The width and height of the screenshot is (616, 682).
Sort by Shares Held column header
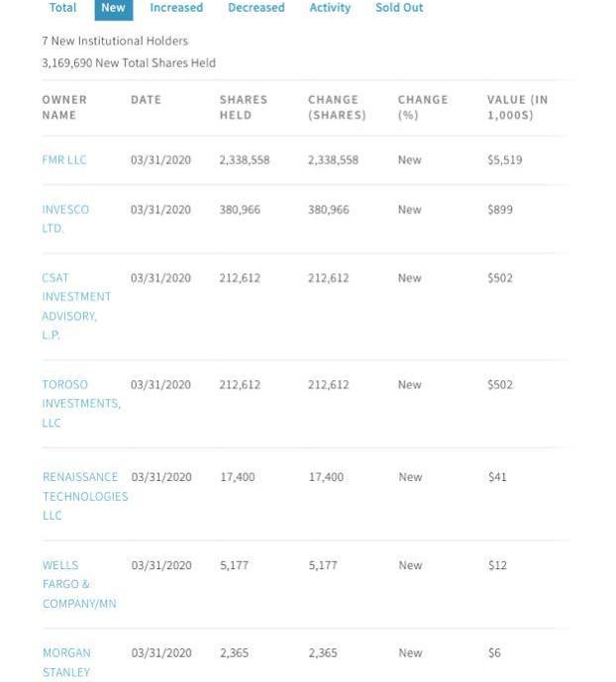click(x=243, y=107)
